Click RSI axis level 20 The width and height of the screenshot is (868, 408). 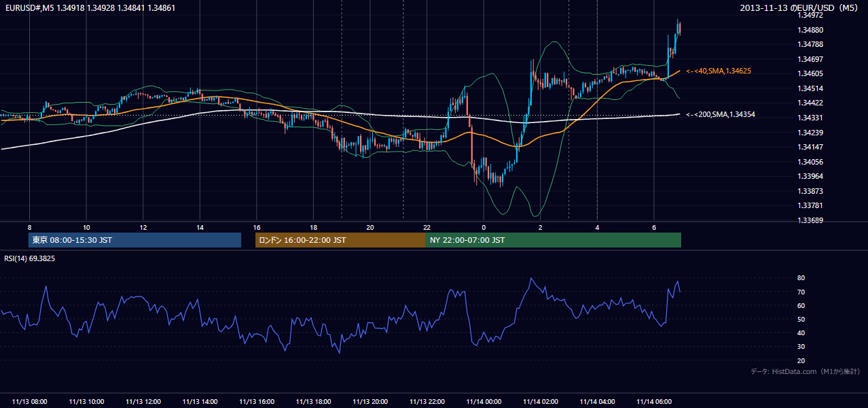coord(801,360)
